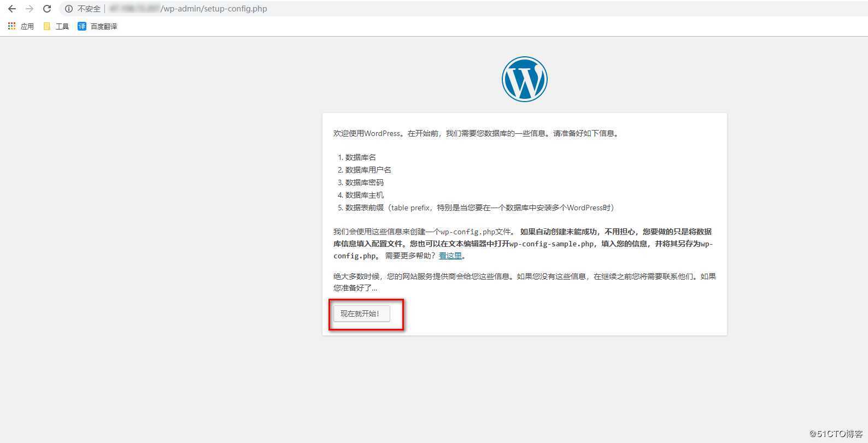Open the 百度翻译 bookmark

coord(97,26)
